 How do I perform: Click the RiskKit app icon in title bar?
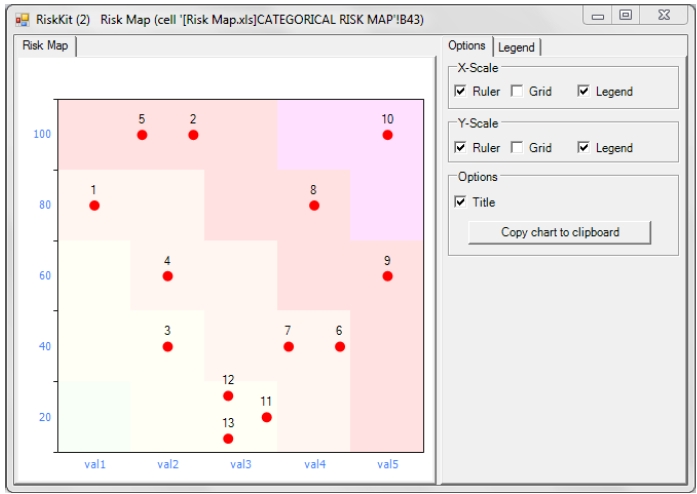pos(22,18)
